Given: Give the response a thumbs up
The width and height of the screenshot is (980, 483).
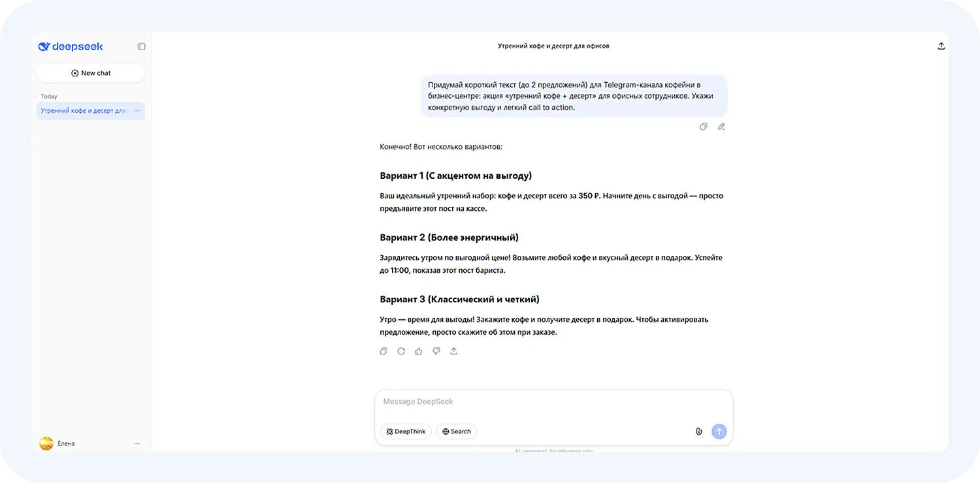Looking at the screenshot, I should (x=419, y=351).
